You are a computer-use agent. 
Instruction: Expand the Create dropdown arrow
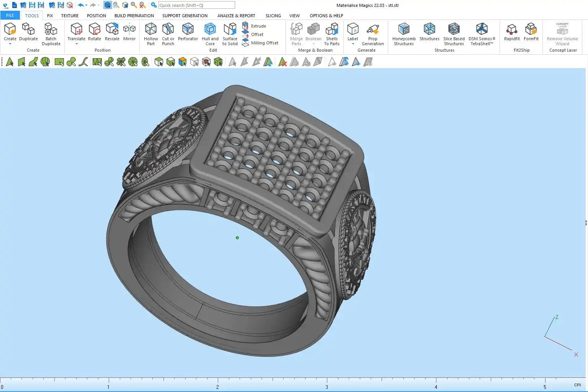coord(10,44)
